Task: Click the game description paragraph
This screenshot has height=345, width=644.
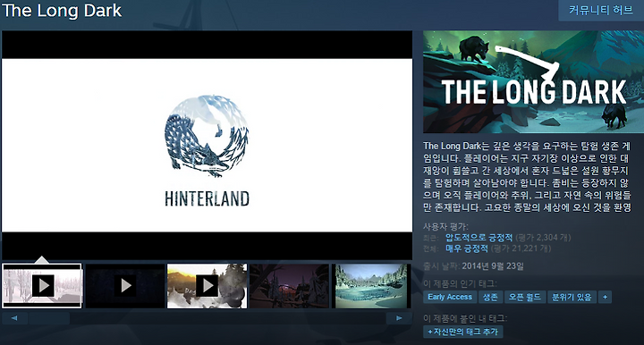Action: point(527,177)
